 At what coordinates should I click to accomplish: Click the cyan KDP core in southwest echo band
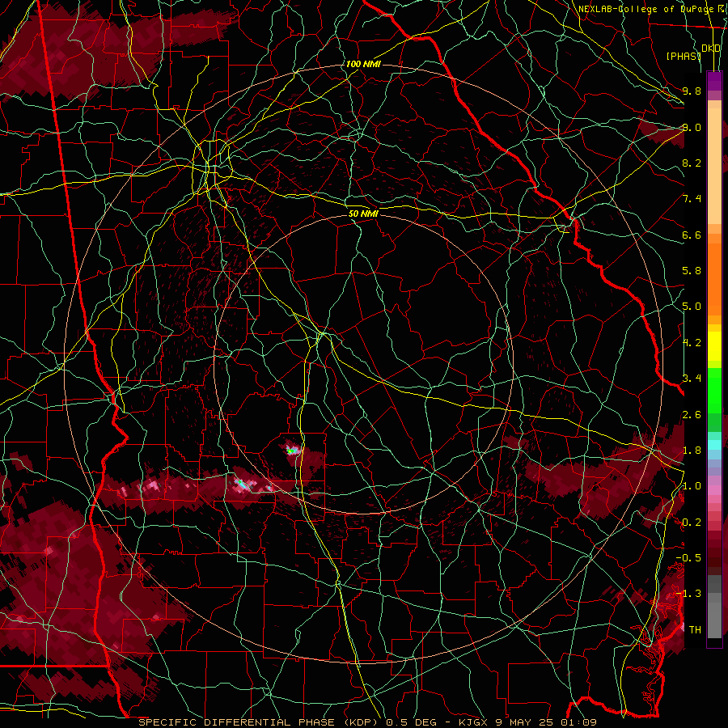[241, 485]
